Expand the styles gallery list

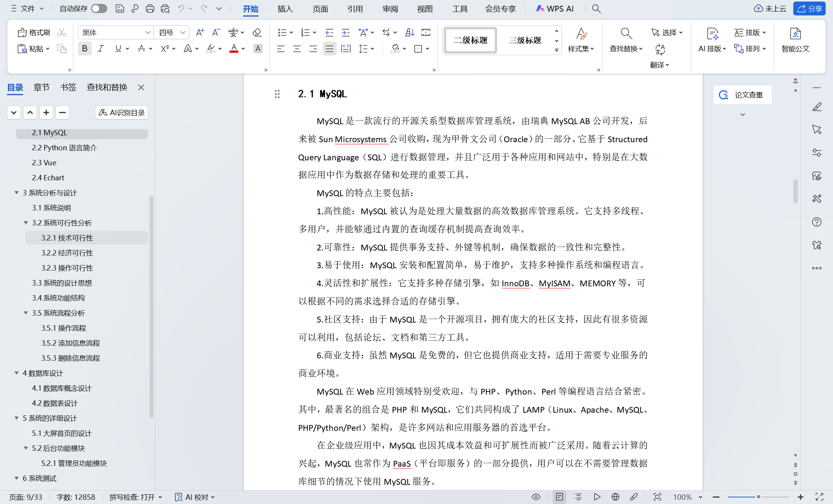pos(556,50)
